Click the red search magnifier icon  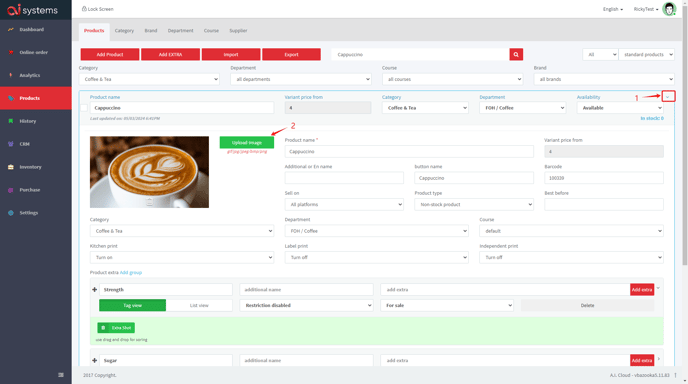pos(516,54)
